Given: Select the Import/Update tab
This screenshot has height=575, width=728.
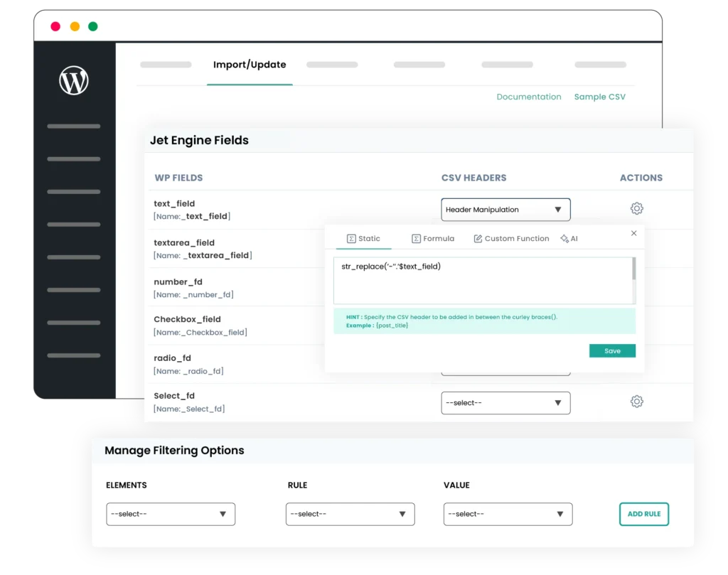Looking at the screenshot, I should pos(250,64).
